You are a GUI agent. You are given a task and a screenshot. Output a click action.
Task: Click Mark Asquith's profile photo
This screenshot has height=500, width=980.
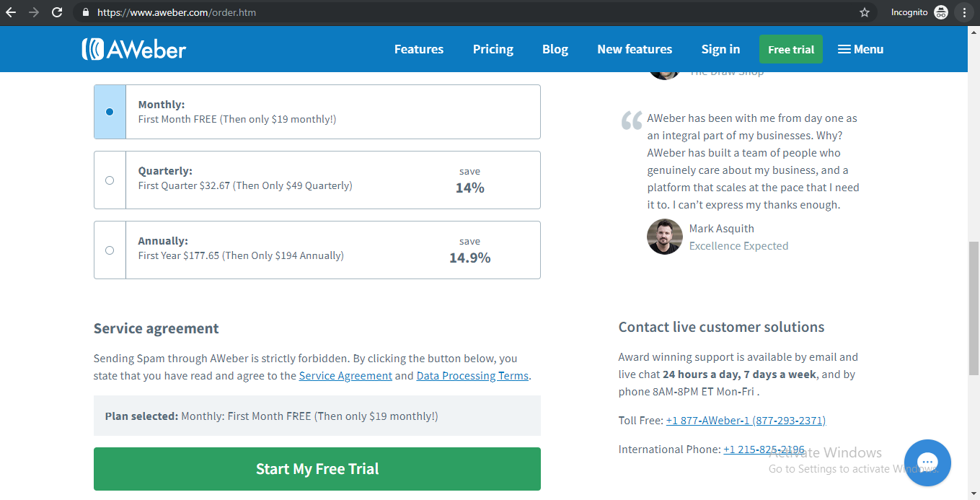(664, 237)
